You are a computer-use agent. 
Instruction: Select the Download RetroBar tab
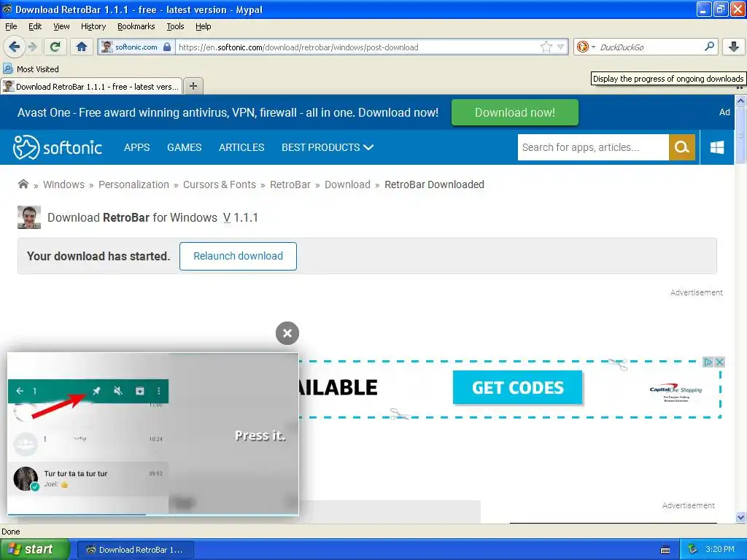(91, 86)
